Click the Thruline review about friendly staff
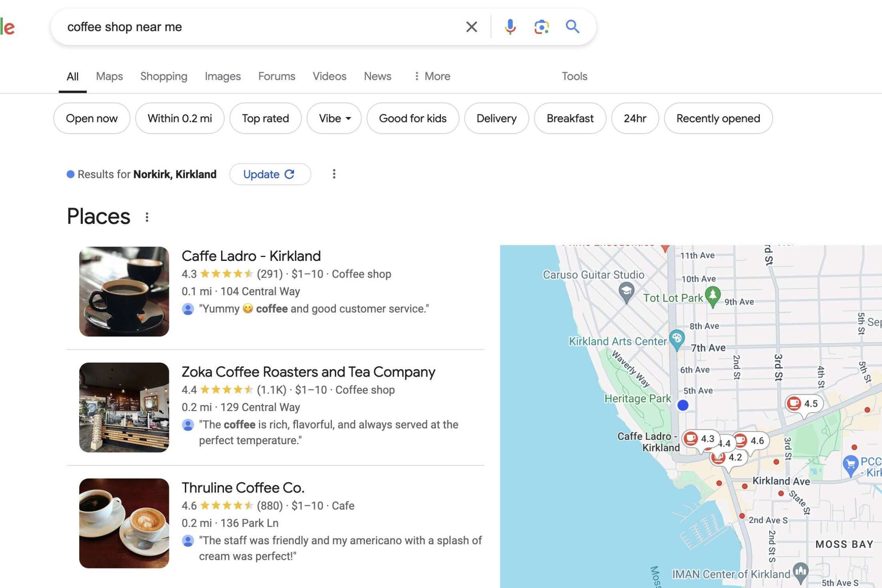 pyautogui.click(x=341, y=548)
